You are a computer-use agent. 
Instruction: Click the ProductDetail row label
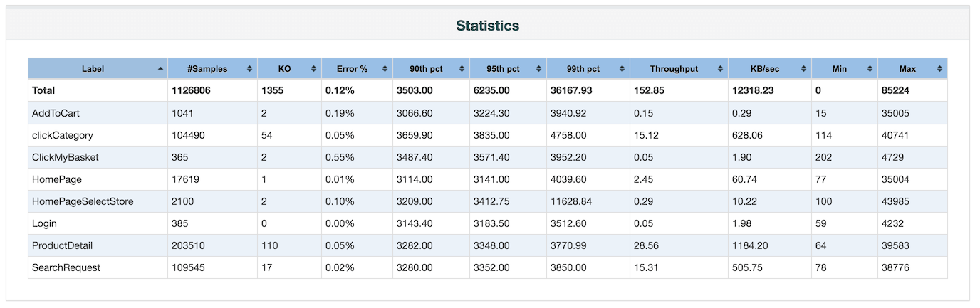(63, 245)
